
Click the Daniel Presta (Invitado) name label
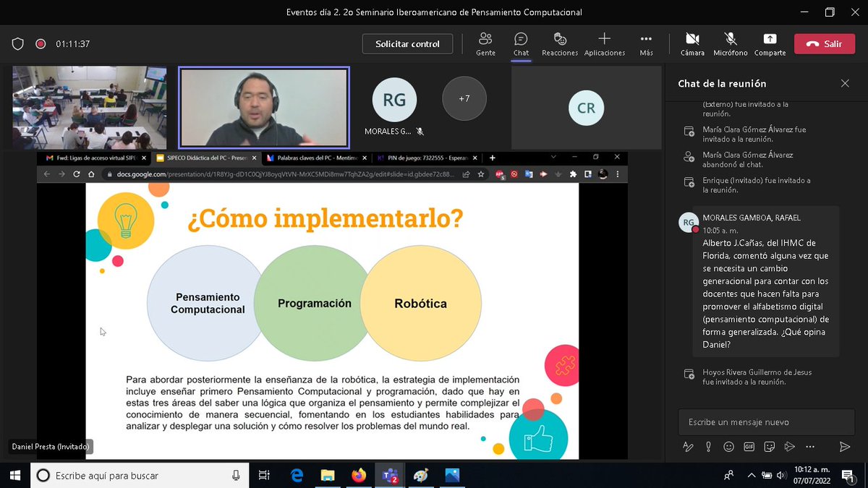click(51, 447)
